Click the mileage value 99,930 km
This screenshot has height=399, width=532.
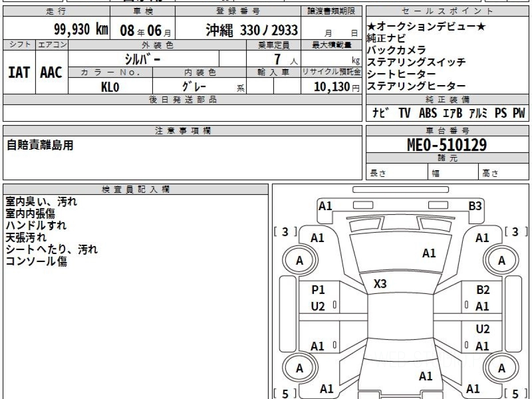pos(81,30)
